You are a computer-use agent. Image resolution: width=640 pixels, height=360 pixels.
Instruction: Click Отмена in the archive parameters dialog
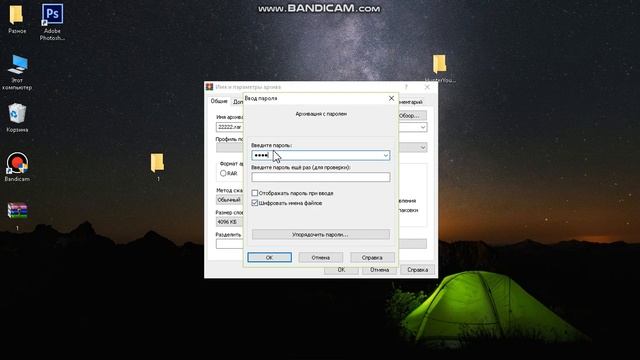pos(379,270)
